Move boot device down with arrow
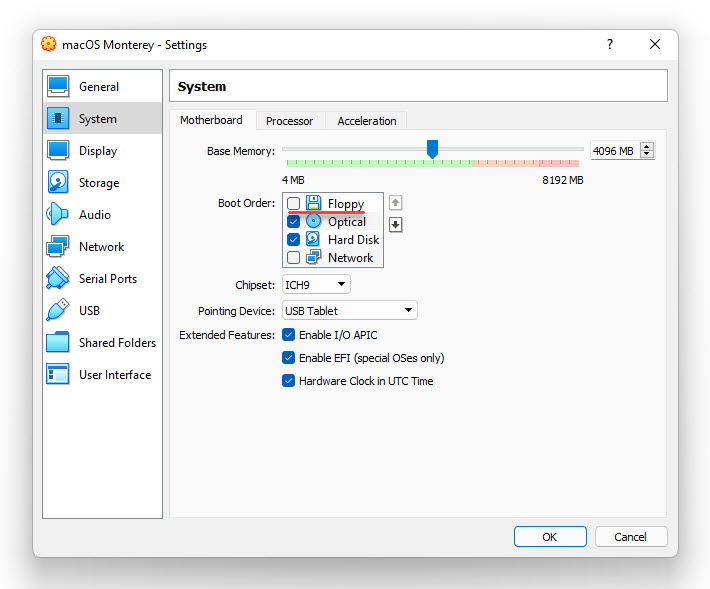710x589 pixels. pyautogui.click(x=395, y=225)
